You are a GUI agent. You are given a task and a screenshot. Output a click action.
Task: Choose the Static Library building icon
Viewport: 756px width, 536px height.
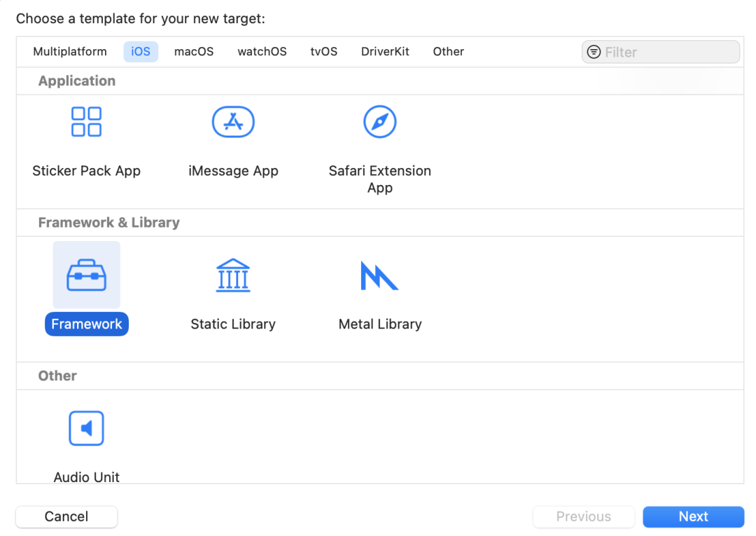[233, 275]
